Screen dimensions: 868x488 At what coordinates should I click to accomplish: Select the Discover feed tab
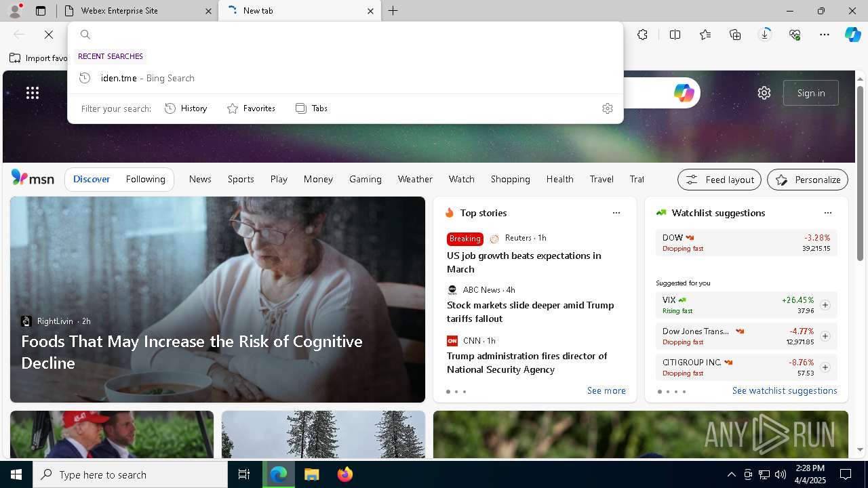pos(92,179)
